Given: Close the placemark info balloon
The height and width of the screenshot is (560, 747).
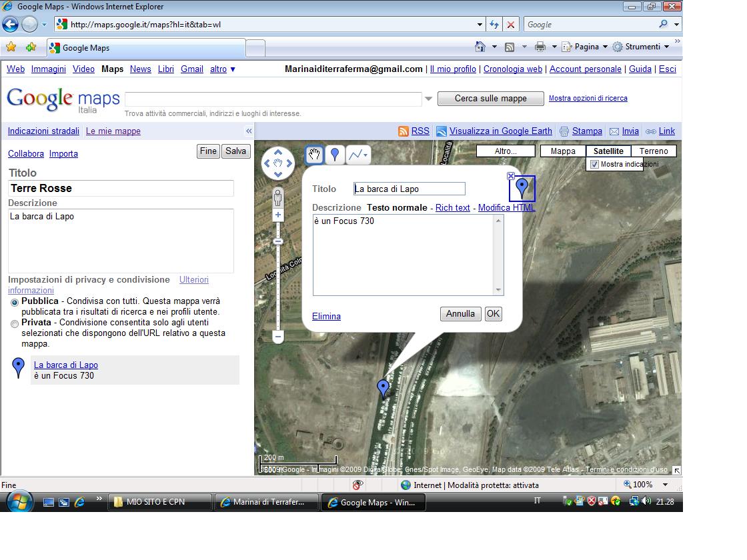Looking at the screenshot, I should pyautogui.click(x=511, y=176).
